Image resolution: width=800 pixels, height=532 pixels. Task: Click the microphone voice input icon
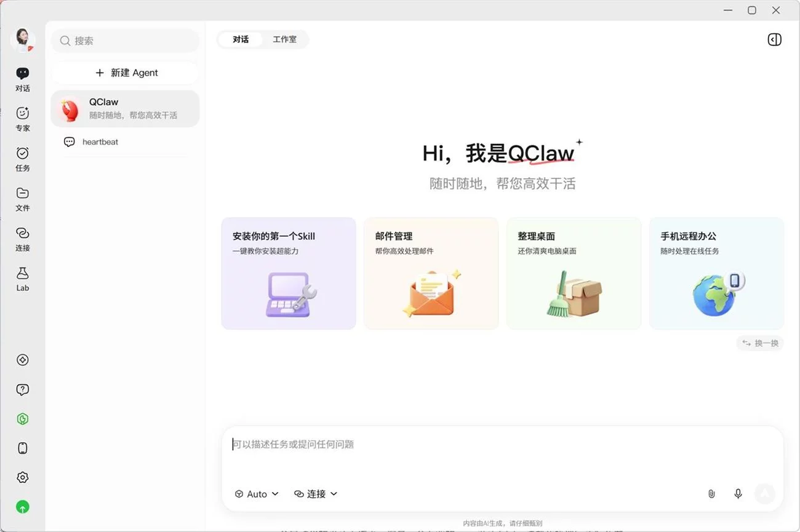738,494
